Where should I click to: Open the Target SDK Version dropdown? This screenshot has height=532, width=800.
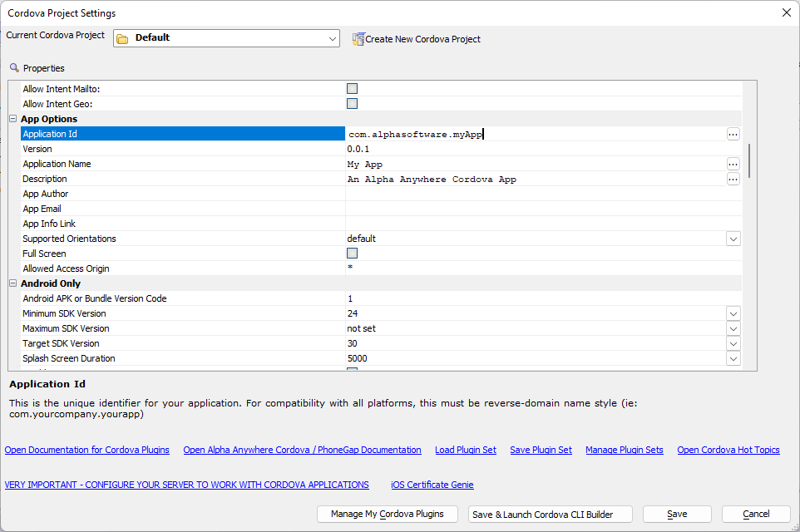(733, 344)
